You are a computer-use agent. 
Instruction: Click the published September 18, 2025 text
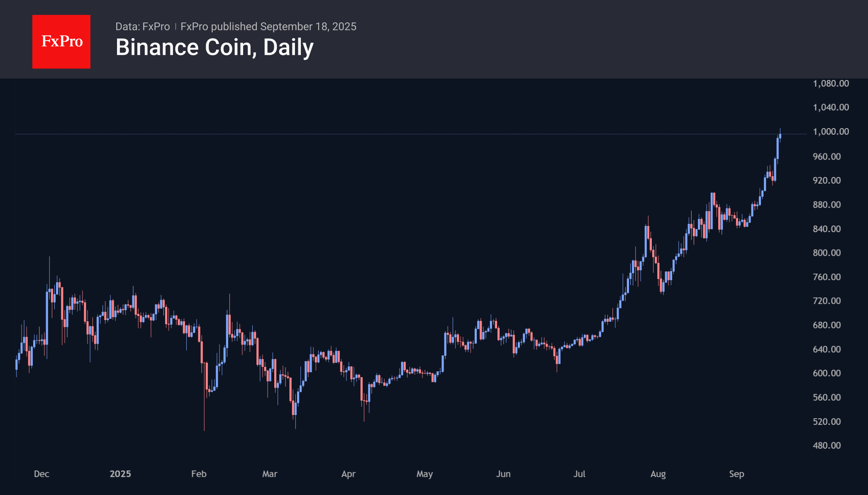pos(268,27)
